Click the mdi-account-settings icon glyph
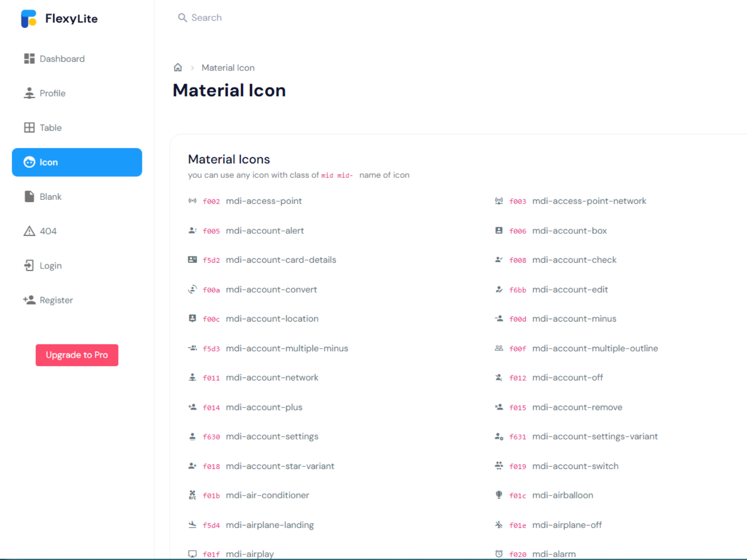This screenshot has height=560, width=747. [192, 436]
